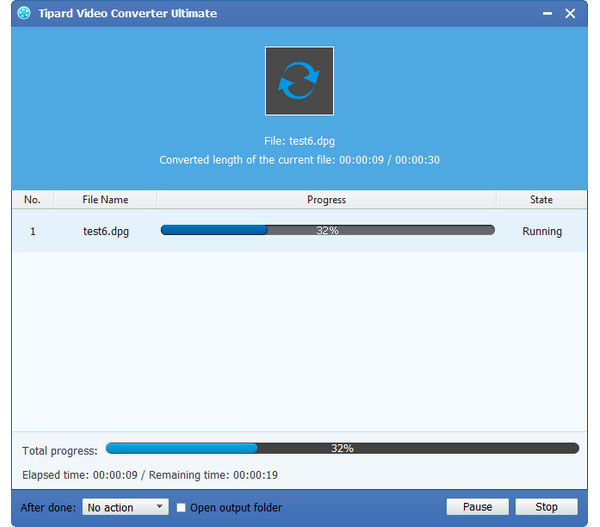Click the Running state cell

[x=542, y=231]
